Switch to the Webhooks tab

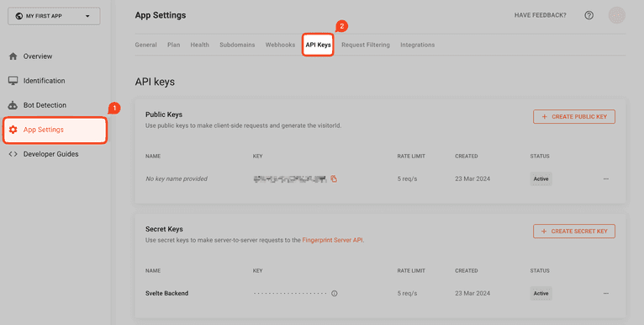pyautogui.click(x=280, y=45)
